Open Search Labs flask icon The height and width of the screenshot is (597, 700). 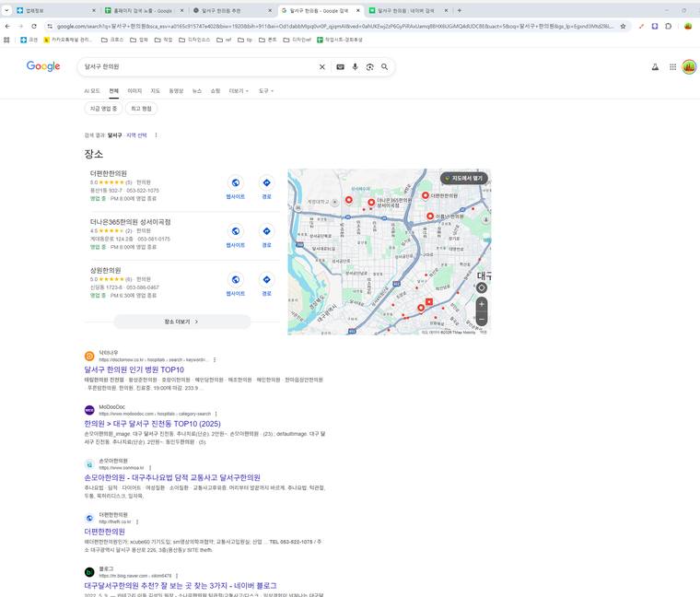655,67
